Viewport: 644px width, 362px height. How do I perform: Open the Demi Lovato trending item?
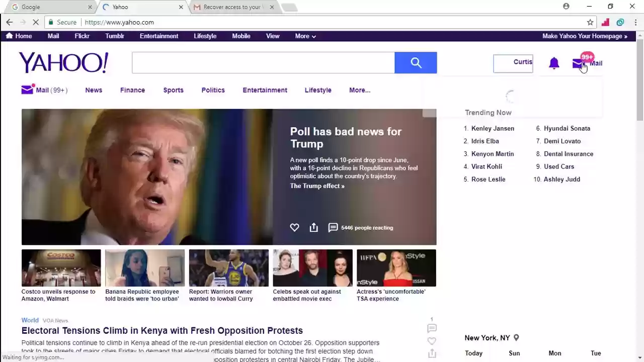pyautogui.click(x=562, y=141)
